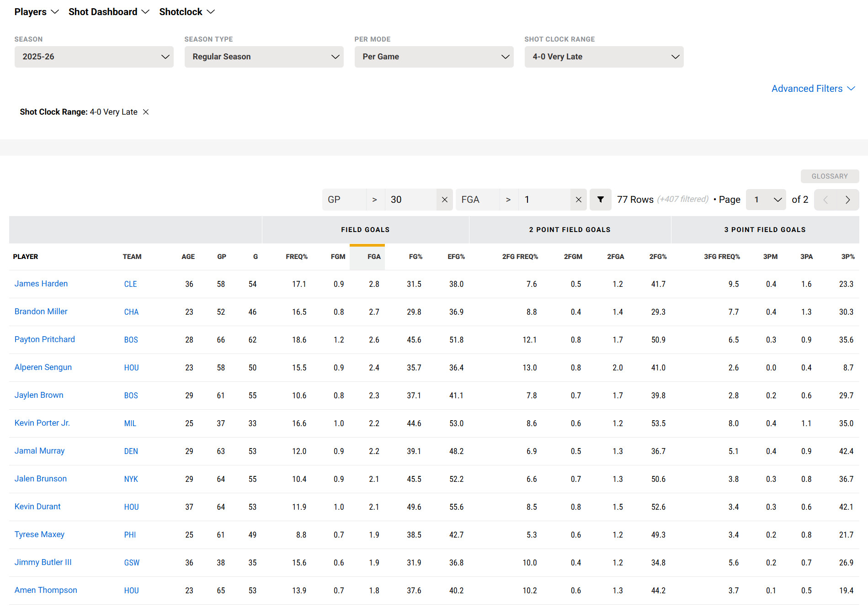Open James Harden's player page
The height and width of the screenshot is (607, 868).
click(x=41, y=284)
